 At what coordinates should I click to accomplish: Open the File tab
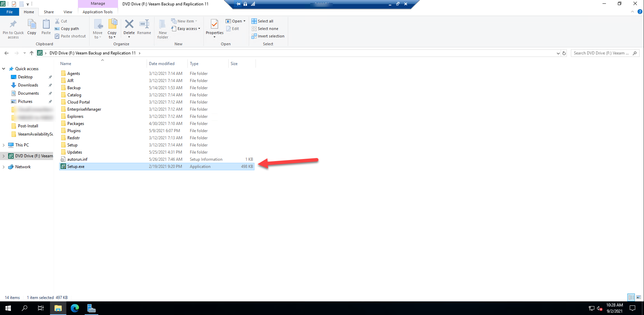pyautogui.click(x=10, y=12)
